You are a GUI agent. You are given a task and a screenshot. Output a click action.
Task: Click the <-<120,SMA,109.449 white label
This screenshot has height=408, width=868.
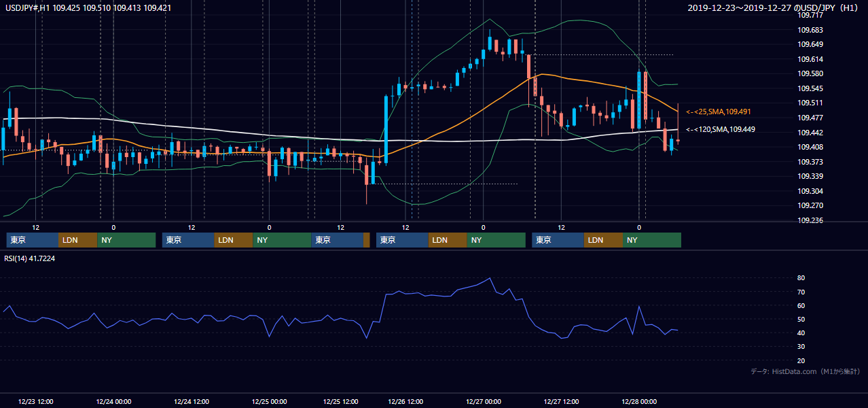[x=721, y=129]
